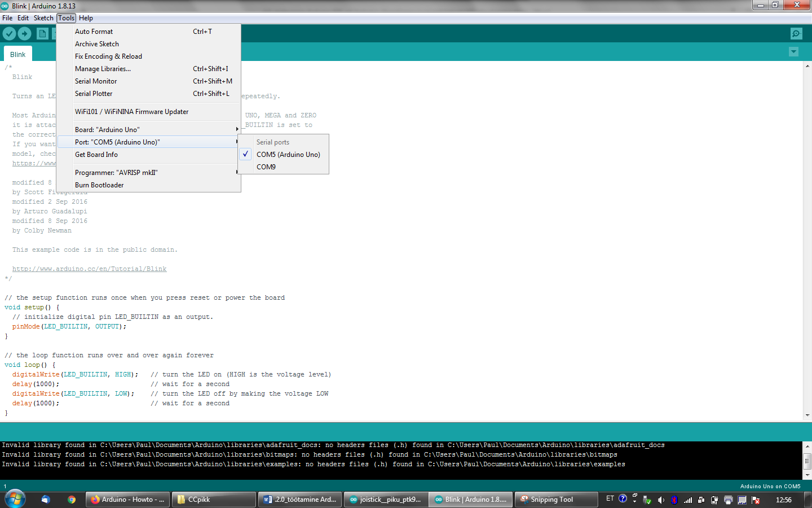Select the COM9 serial port

tap(266, 167)
